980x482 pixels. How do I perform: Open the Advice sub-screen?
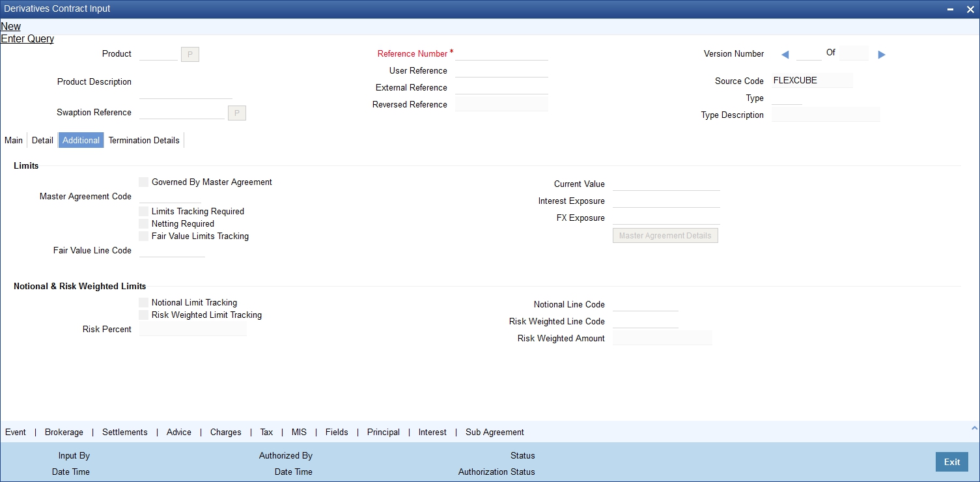click(x=179, y=432)
